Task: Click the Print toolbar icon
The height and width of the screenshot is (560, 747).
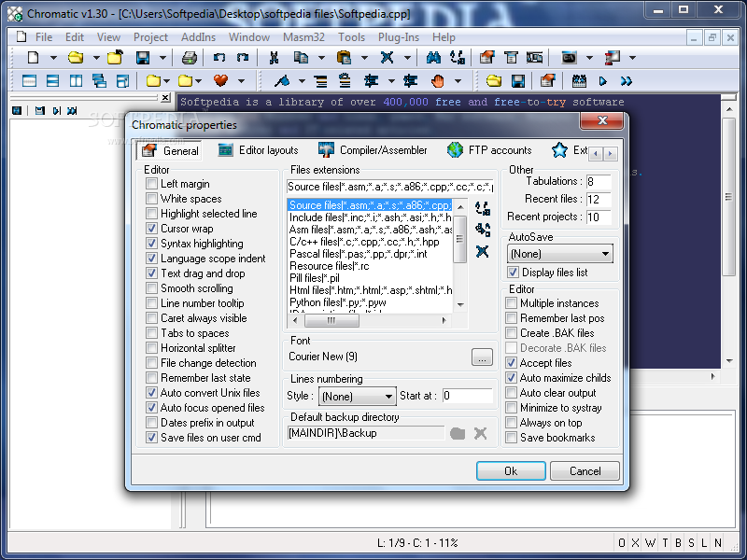Action: 190,58
